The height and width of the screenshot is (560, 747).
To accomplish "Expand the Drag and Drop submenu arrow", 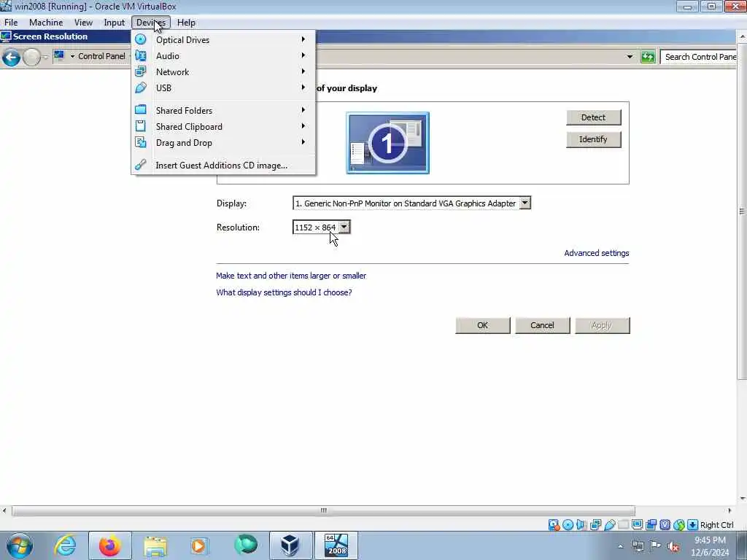I will tap(303, 142).
